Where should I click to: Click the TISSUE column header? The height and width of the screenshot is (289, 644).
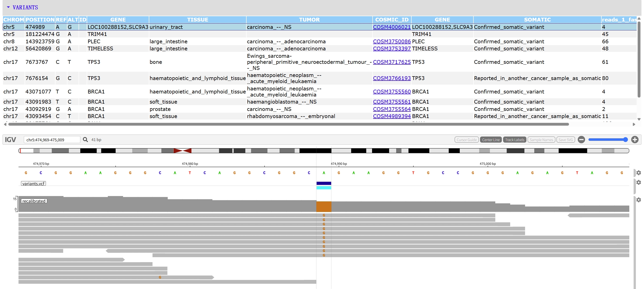pos(197,20)
